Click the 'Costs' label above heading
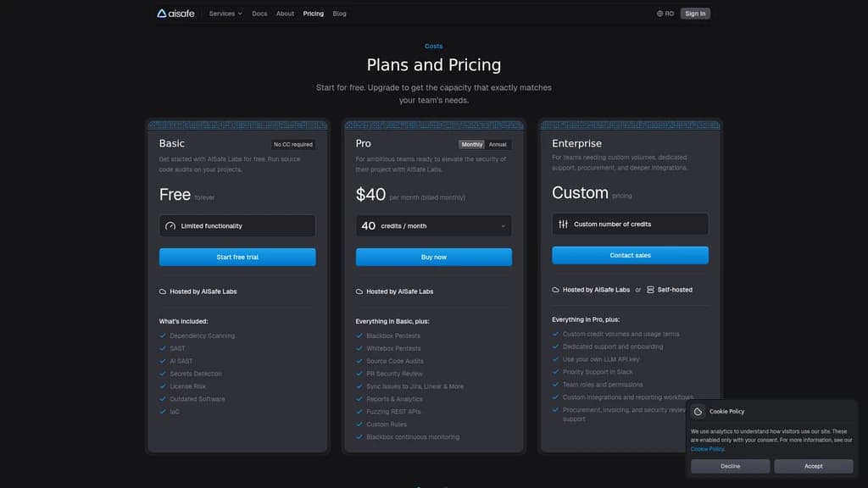The height and width of the screenshot is (488, 868). coord(433,47)
